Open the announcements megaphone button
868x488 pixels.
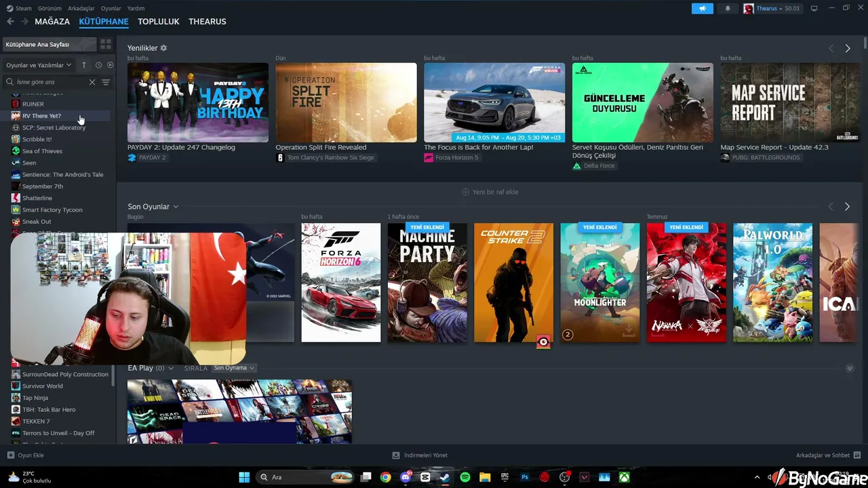click(x=703, y=8)
